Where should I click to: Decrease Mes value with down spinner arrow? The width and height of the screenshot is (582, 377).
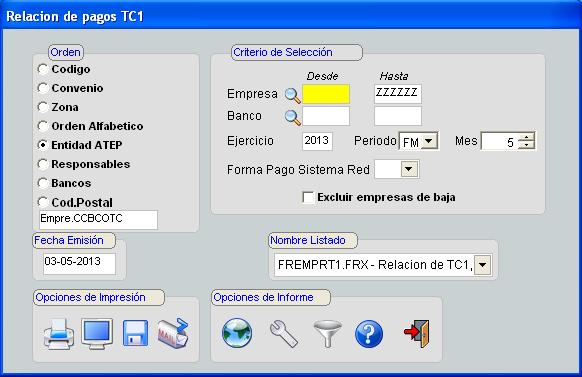(x=526, y=145)
